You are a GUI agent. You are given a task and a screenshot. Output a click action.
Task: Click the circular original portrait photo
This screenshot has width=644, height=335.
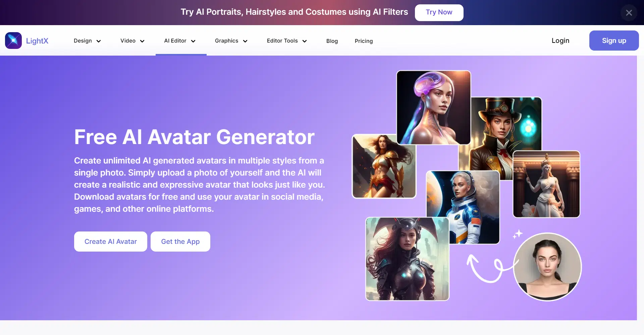tap(547, 267)
